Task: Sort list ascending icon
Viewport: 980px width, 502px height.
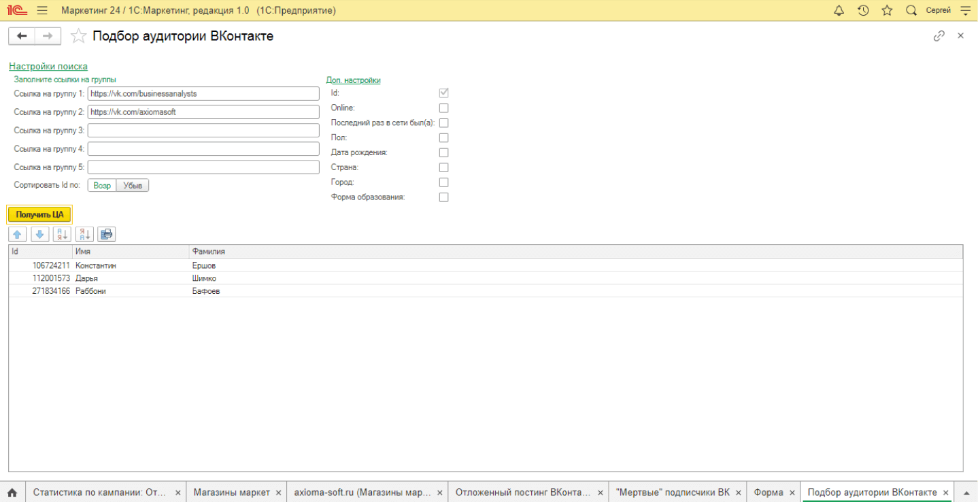Action: click(x=62, y=234)
